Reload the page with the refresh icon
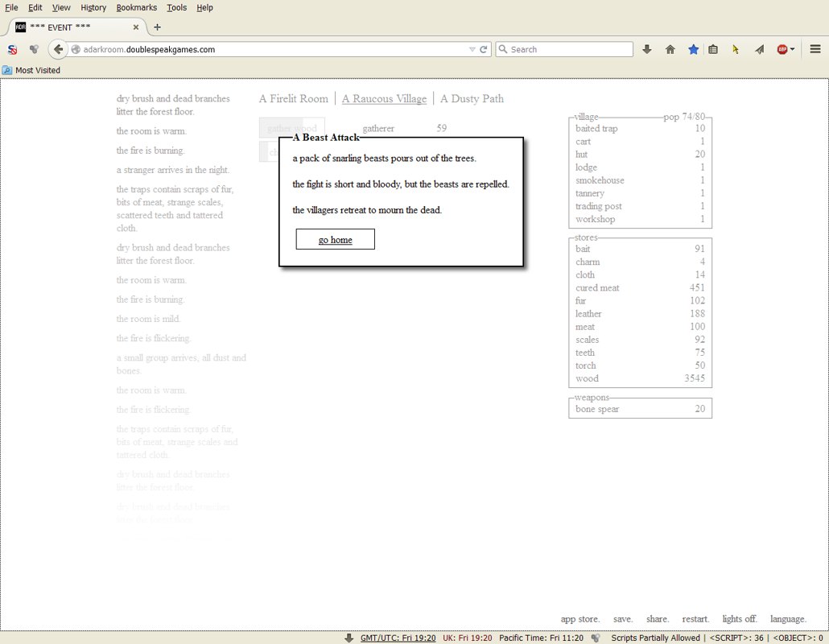This screenshot has height=644, width=829. point(484,49)
